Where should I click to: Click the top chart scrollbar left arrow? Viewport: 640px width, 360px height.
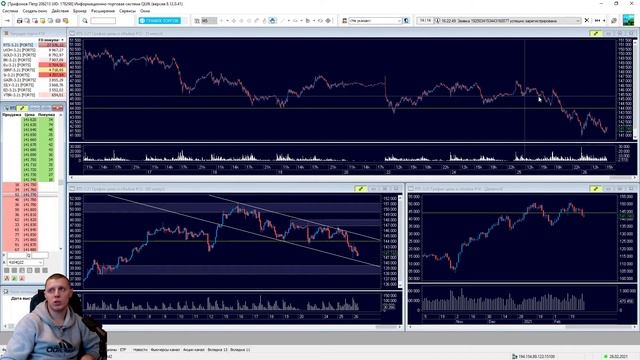[x=72, y=178]
